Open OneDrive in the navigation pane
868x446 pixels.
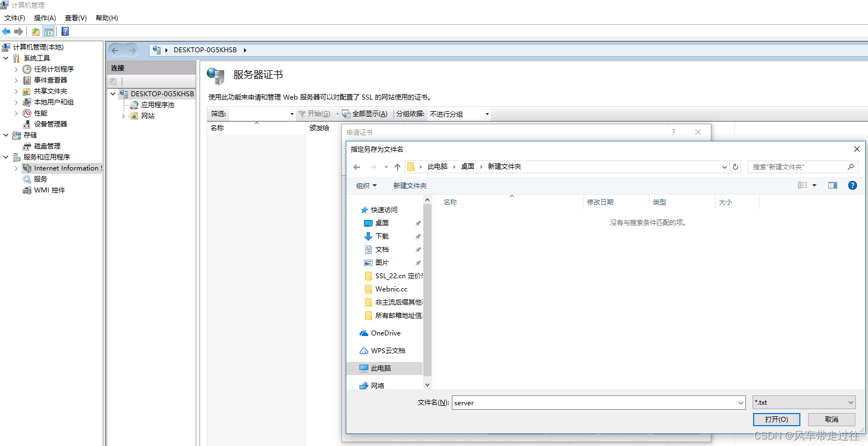pos(385,333)
